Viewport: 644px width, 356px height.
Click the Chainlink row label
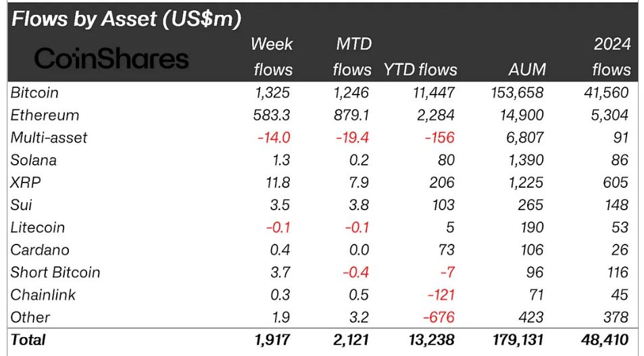pos(43,295)
